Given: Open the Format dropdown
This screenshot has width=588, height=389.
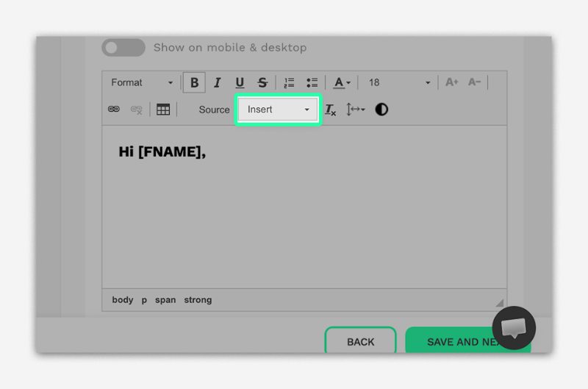Looking at the screenshot, I should tap(142, 83).
